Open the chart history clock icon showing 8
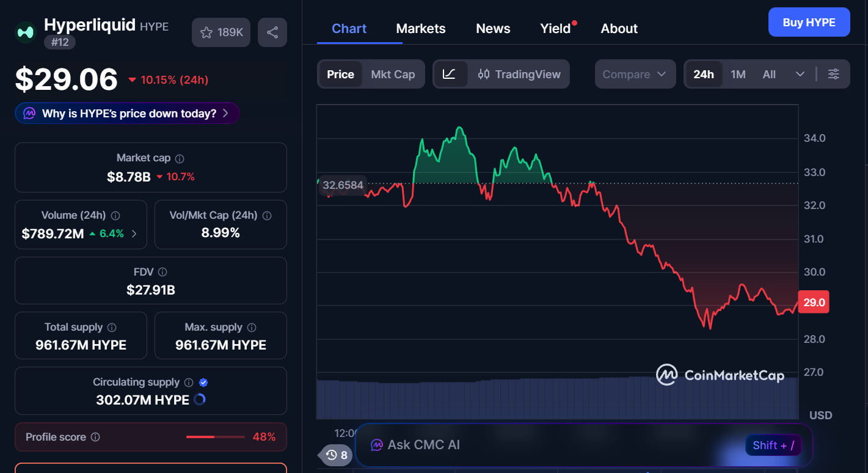The image size is (868, 473). [x=335, y=455]
